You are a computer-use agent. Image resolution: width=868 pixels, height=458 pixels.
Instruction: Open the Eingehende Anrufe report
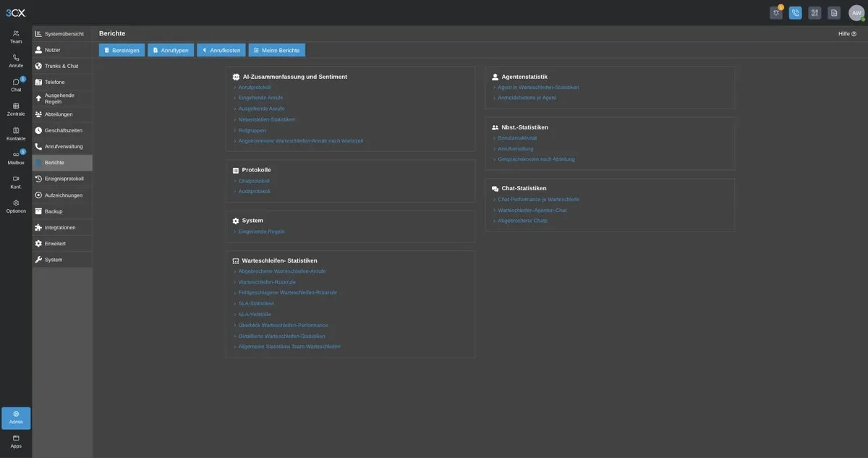261,98
